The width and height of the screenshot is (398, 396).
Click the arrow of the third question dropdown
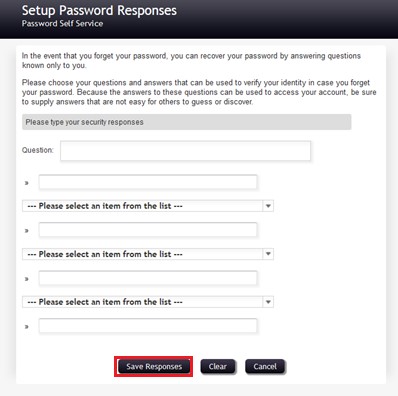coord(268,302)
